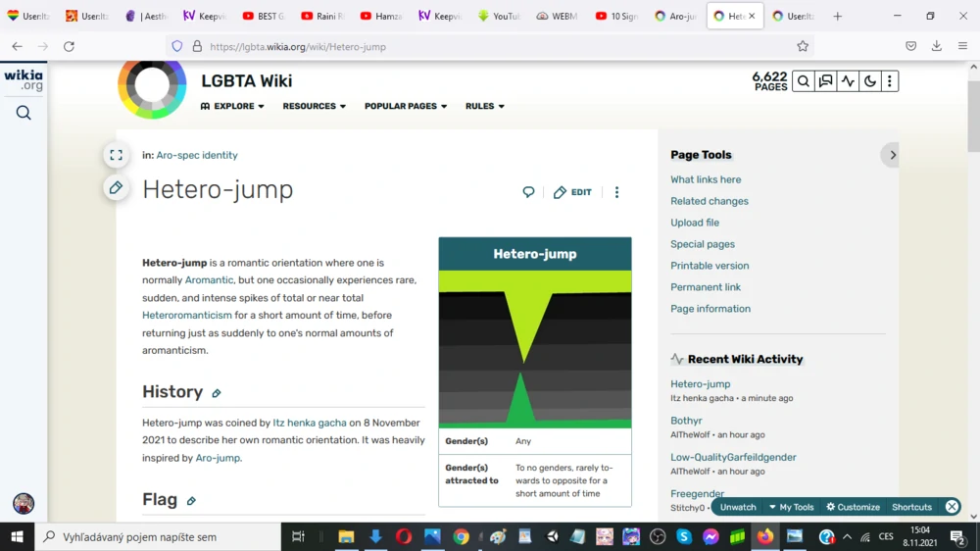Open the Discuss icon in wiki header
This screenshot has height=551, width=980.
click(x=825, y=81)
